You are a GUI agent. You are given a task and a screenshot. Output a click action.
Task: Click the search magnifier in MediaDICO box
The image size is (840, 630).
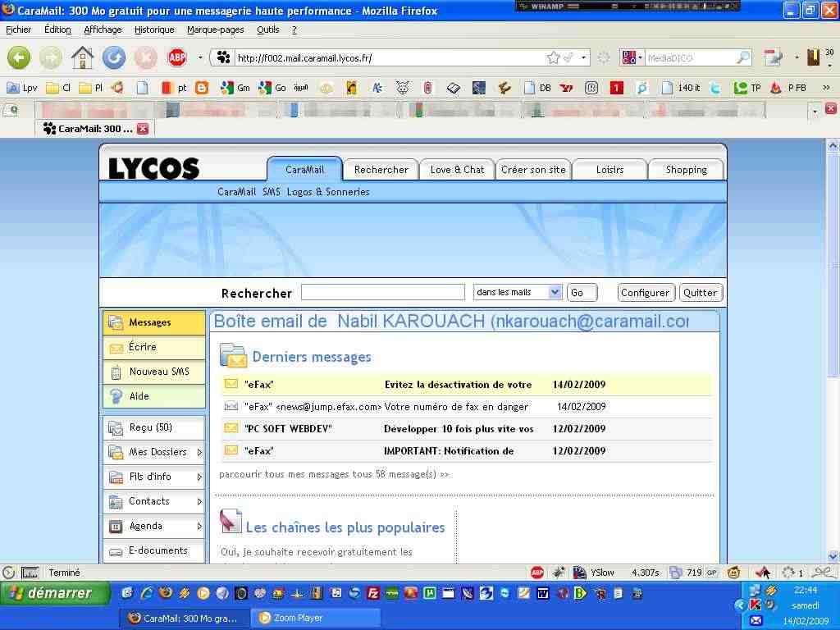(743, 57)
